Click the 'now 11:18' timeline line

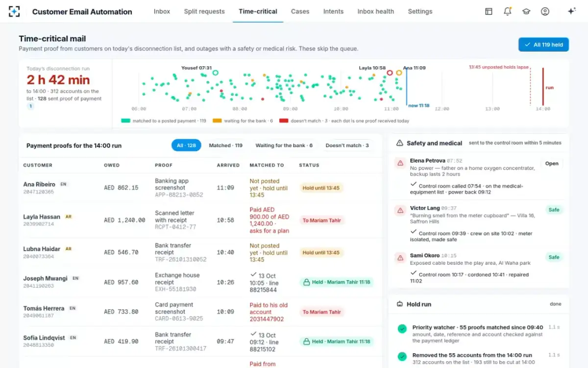[x=406, y=86]
